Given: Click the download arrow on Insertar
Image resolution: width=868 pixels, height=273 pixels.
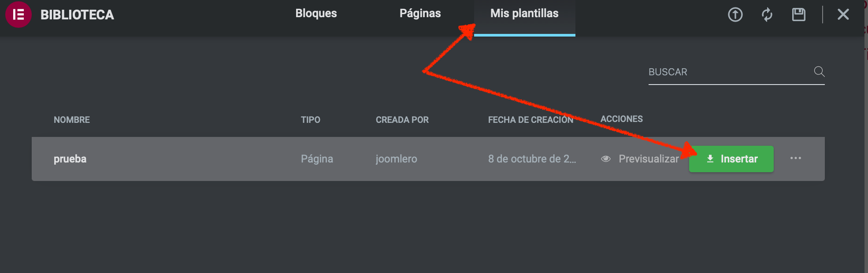Looking at the screenshot, I should (710, 159).
